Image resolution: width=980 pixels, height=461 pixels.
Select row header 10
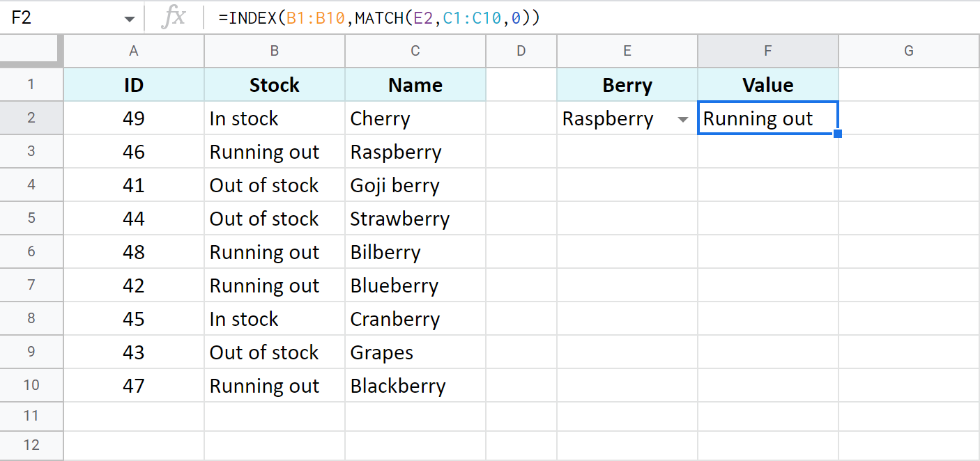[x=31, y=385]
